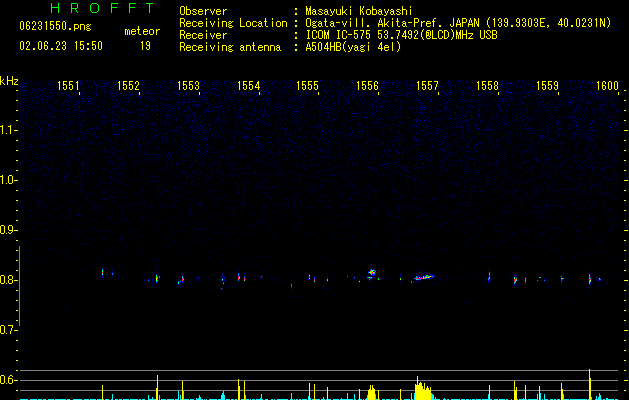Select the file name 06231550.png

tap(55, 26)
